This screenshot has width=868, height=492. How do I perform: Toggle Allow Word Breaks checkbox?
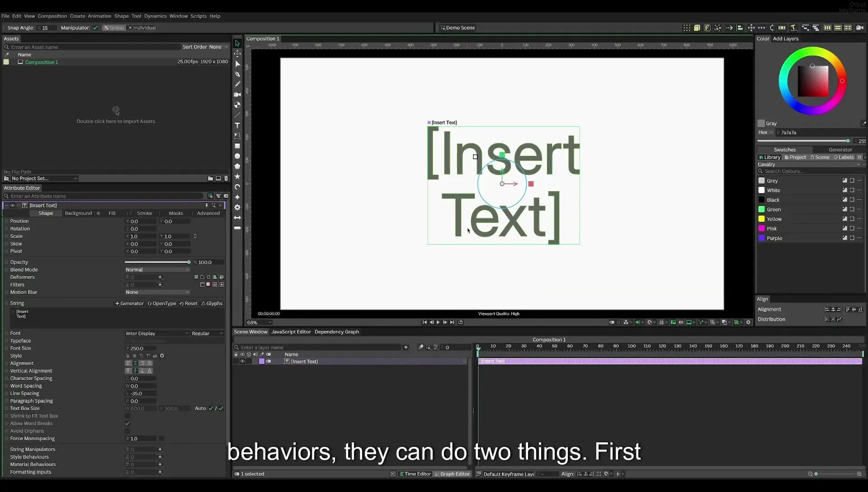(x=127, y=424)
